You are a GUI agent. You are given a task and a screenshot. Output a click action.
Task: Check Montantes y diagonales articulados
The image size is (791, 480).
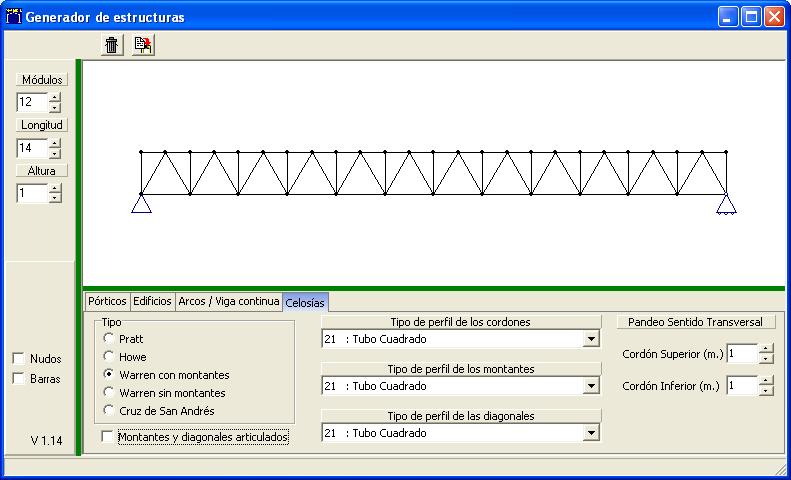pos(108,437)
